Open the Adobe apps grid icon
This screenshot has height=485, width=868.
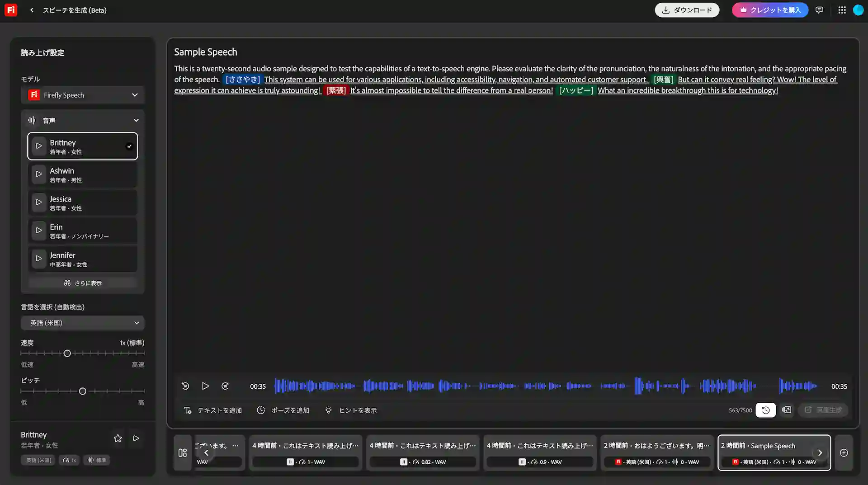click(841, 9)
